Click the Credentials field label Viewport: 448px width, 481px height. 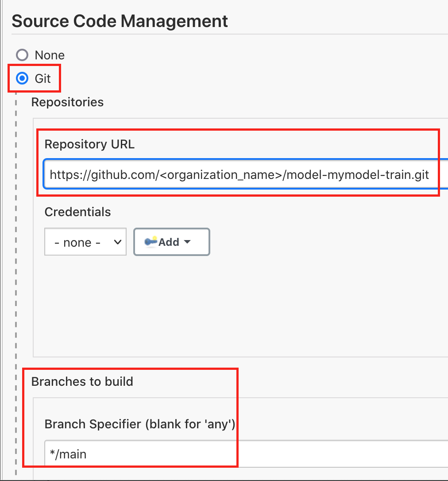(77, 212)
